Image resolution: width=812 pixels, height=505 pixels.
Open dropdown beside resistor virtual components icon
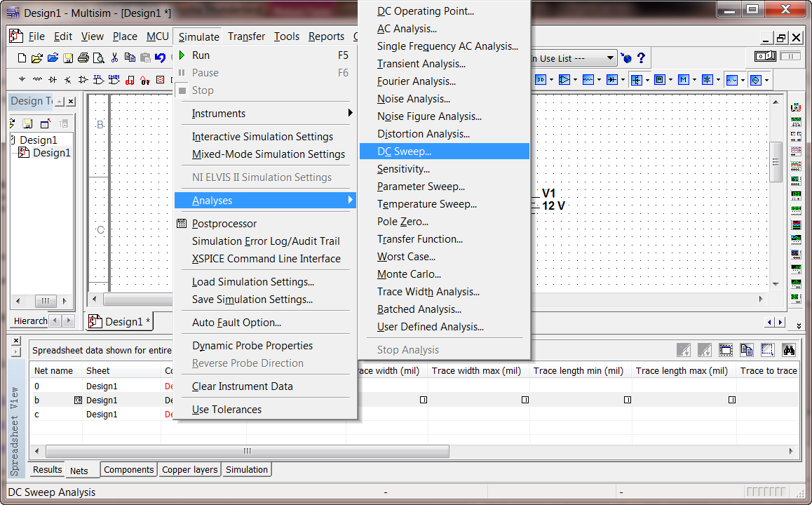pyautogui.click(x=599, y=80)
